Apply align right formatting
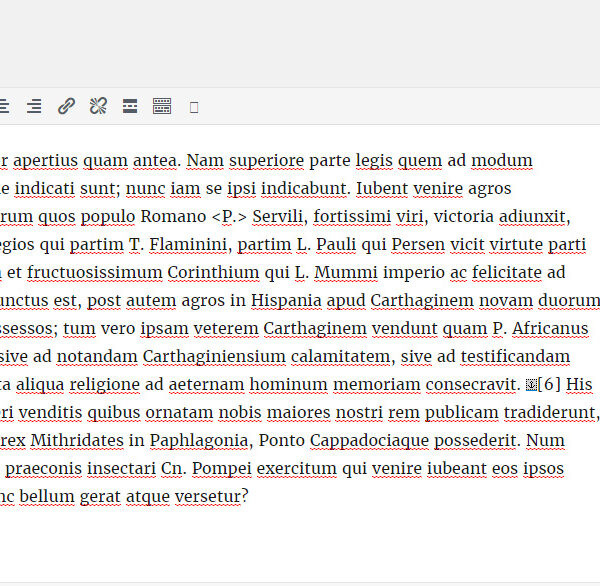This screenshot has height=586, width=600. click(x=34, y=106)
